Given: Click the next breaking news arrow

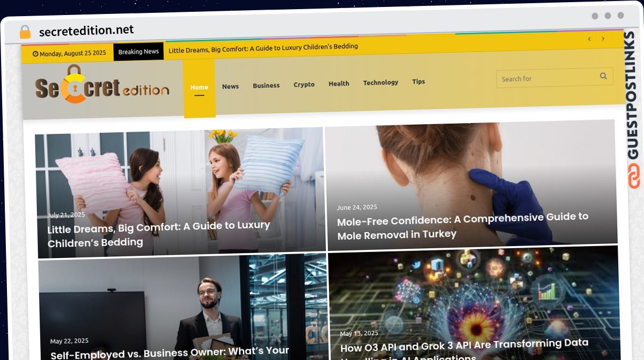Looking at the screenshot, I should click(603, 39).
